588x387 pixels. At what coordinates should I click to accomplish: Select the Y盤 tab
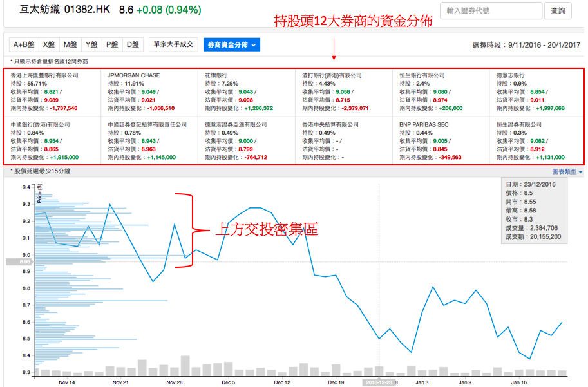point(91,44)
